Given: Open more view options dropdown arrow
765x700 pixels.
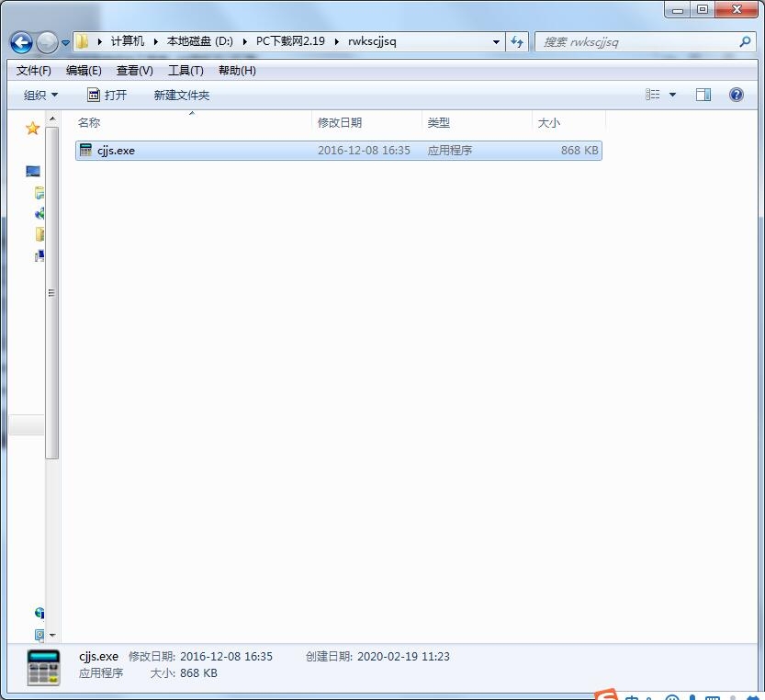Looking at the screenshot, I should point(672,95).
